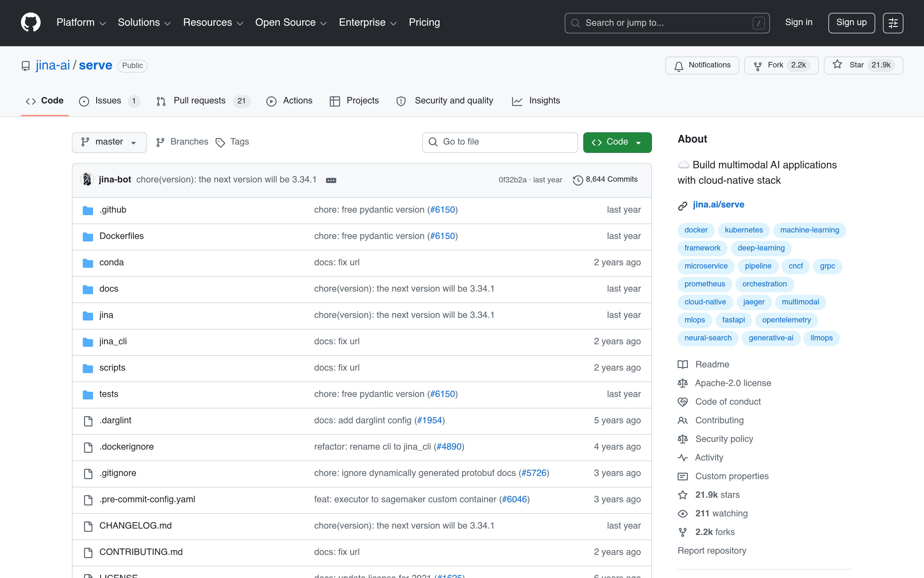Screen dimensions: 924x578
Task: Click the Tags tag icon
Action: 220,143
